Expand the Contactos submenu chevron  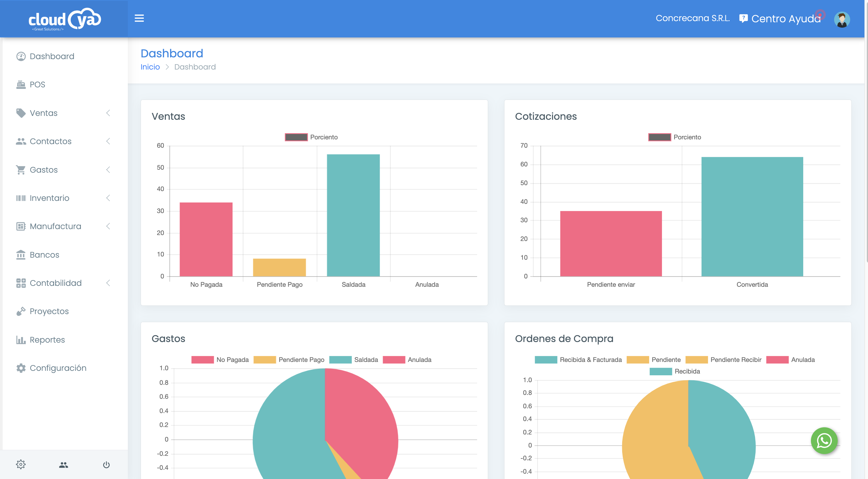[108, 141]
